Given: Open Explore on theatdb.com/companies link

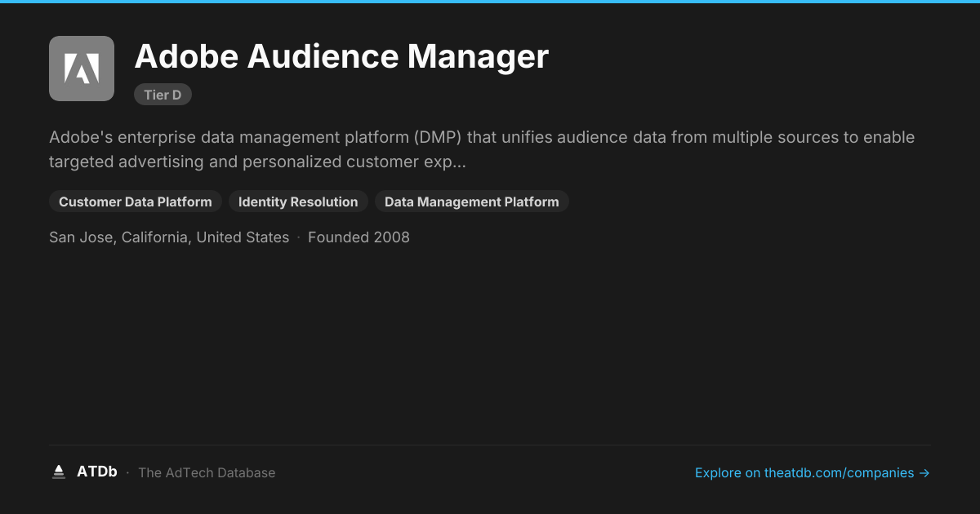Looking at the screenshot, I should [x=813, y=472].
